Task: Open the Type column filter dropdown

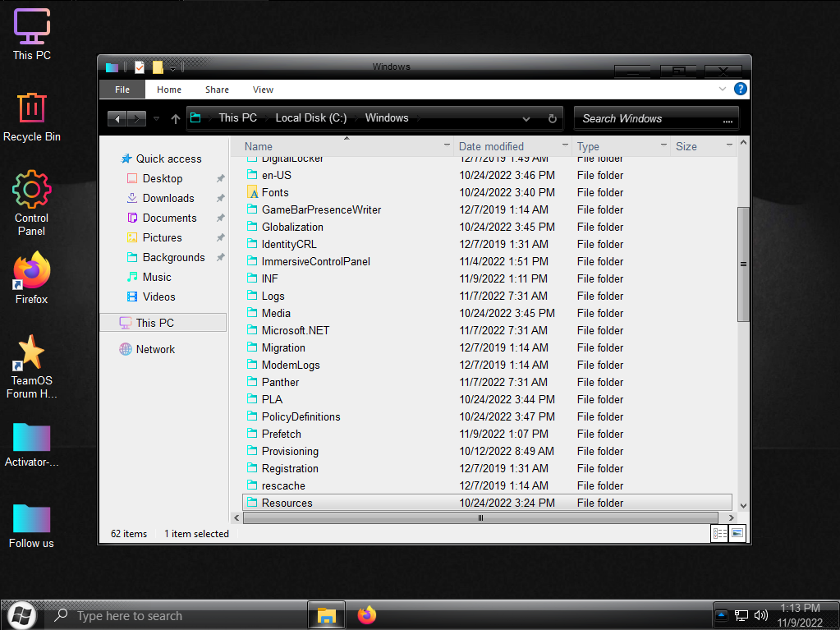Action: coord(663,145)
